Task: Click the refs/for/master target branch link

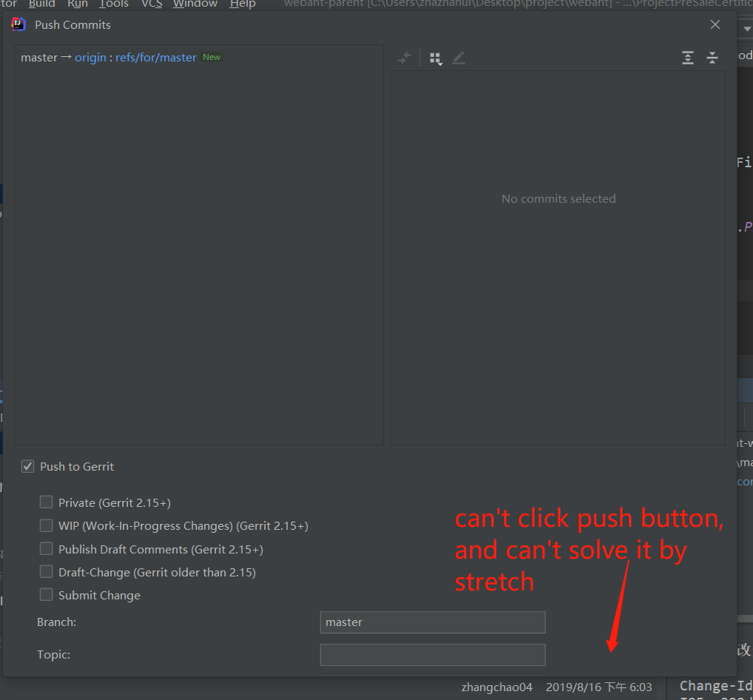Action: (156, 58)
